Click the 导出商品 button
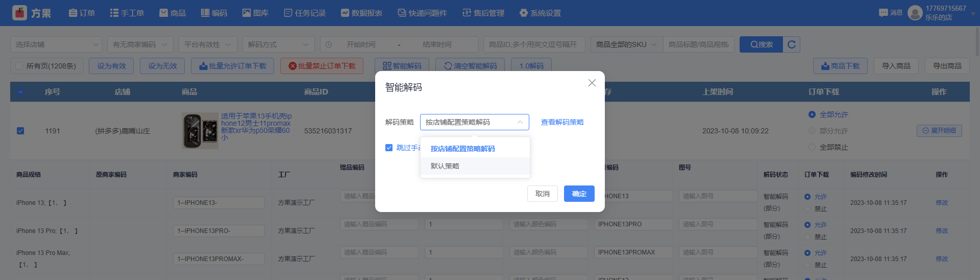Screen dimensions: 980x280 coord(947,66)
